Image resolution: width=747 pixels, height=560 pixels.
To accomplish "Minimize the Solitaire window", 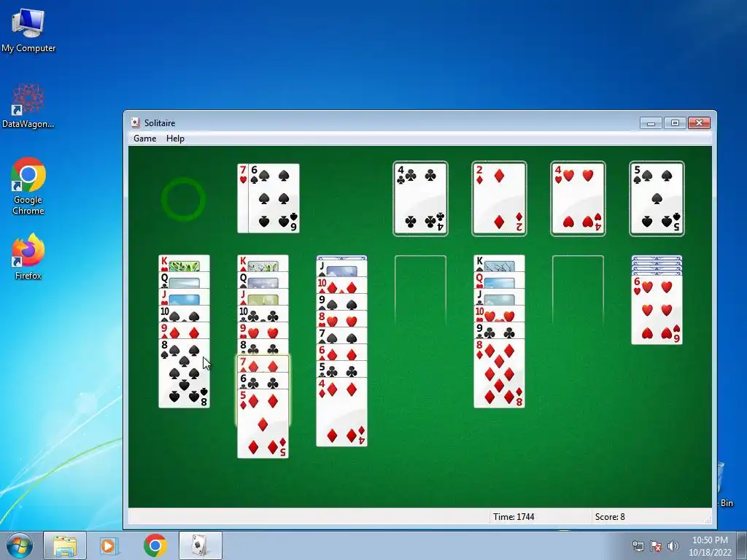I will tap(651, 122).
